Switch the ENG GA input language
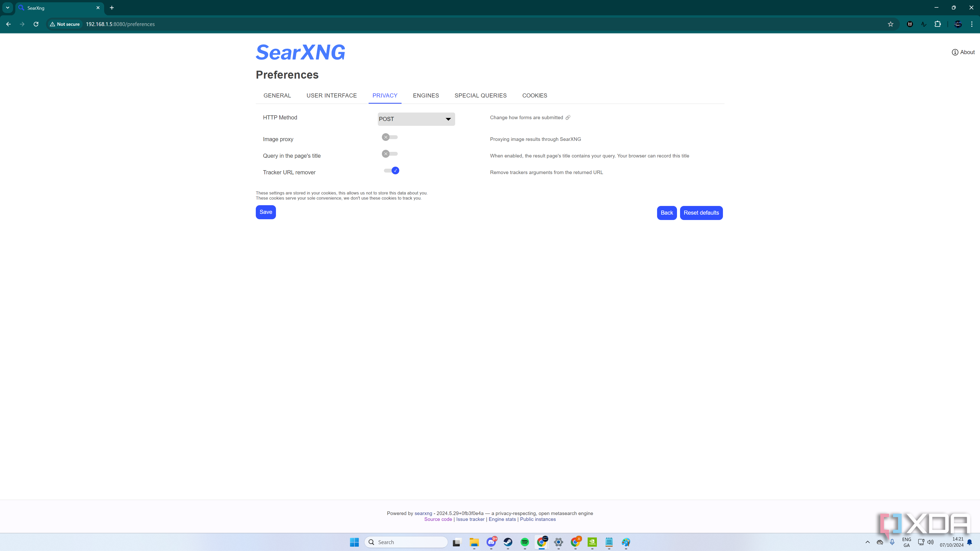 click(906, 542)
